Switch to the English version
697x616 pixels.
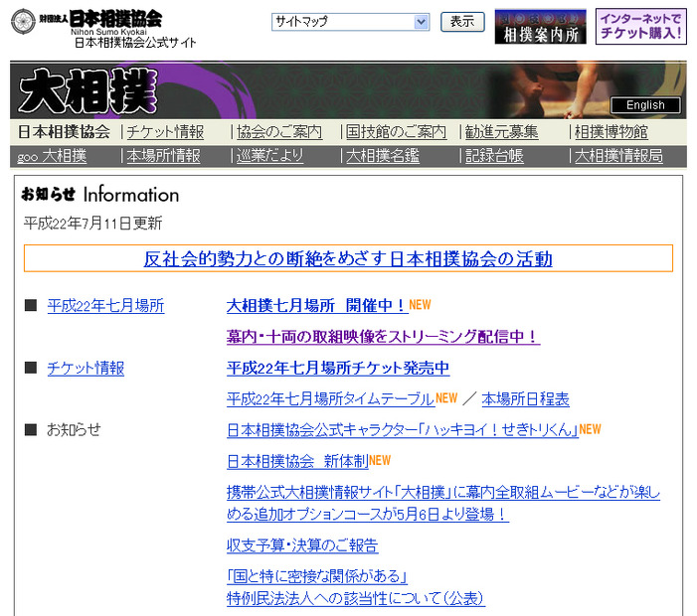(645, 105)
